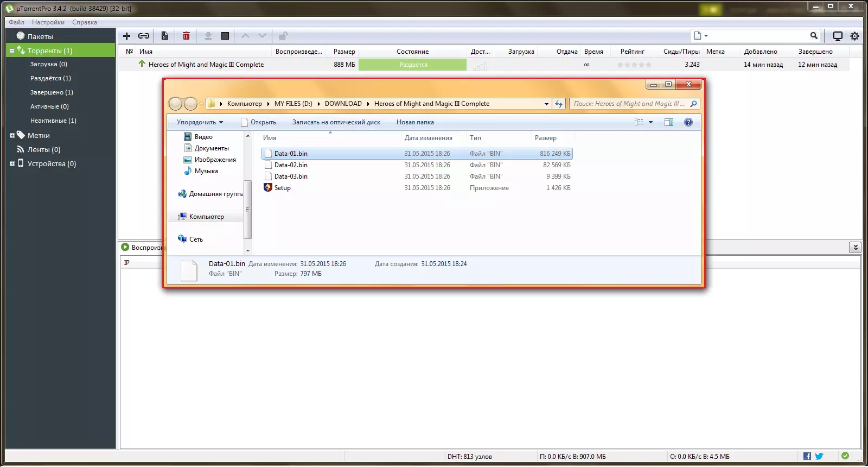Click MY FILES (D:) breadcrumb
The height and width of the screenshot is (467, 868).
click(293, 104)
